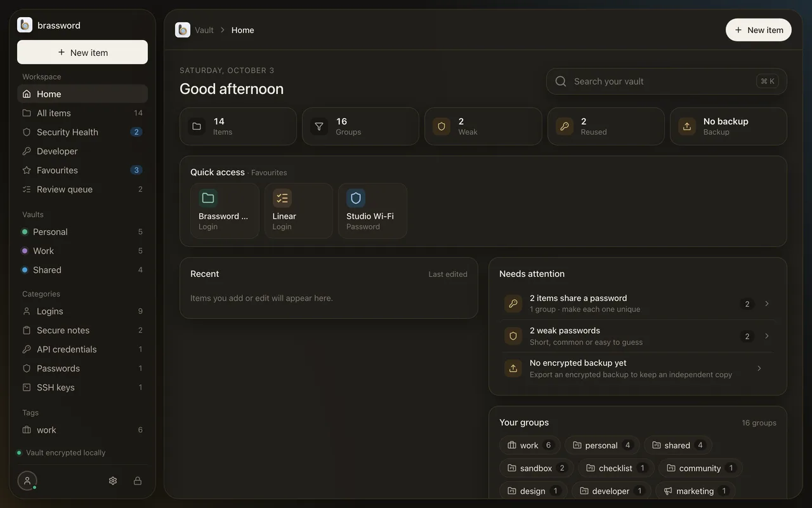
Task: Select the Personal vault
Action: [x=82, y=232]
